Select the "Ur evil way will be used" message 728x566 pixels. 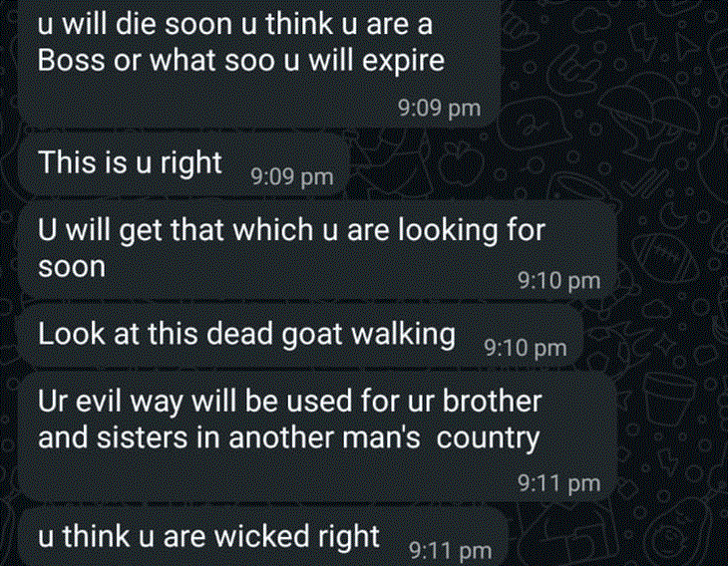[x=317, y=436]
